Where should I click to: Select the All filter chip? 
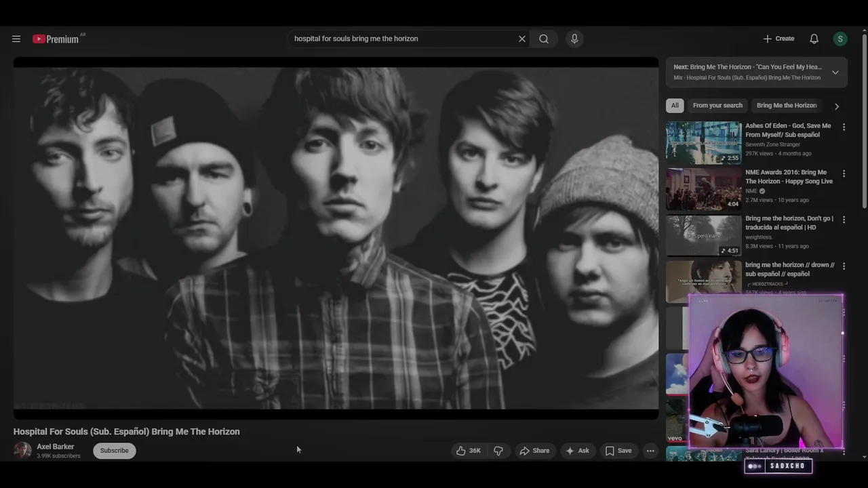675,105
